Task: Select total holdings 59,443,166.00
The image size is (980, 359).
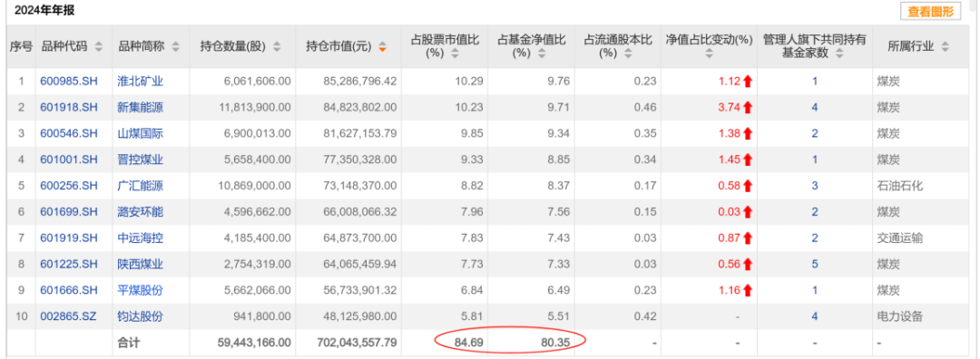Action: click(x=254, y=343)
